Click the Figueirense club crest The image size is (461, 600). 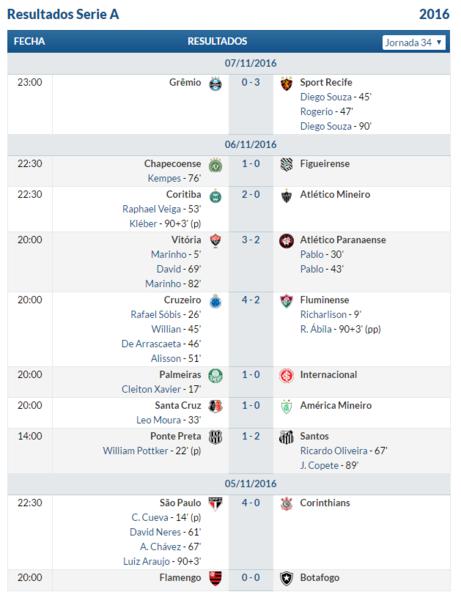(x=287, y=165)
